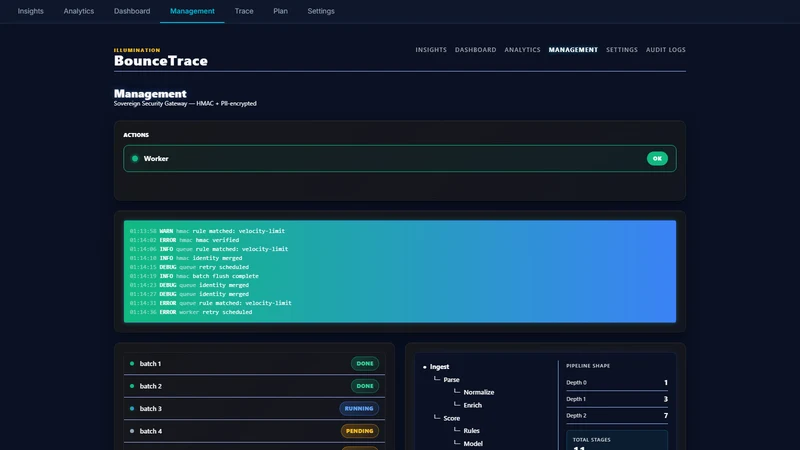Select the batch 3 row
Viewport: 800px width, 450px height.
[x=254, y=409]
